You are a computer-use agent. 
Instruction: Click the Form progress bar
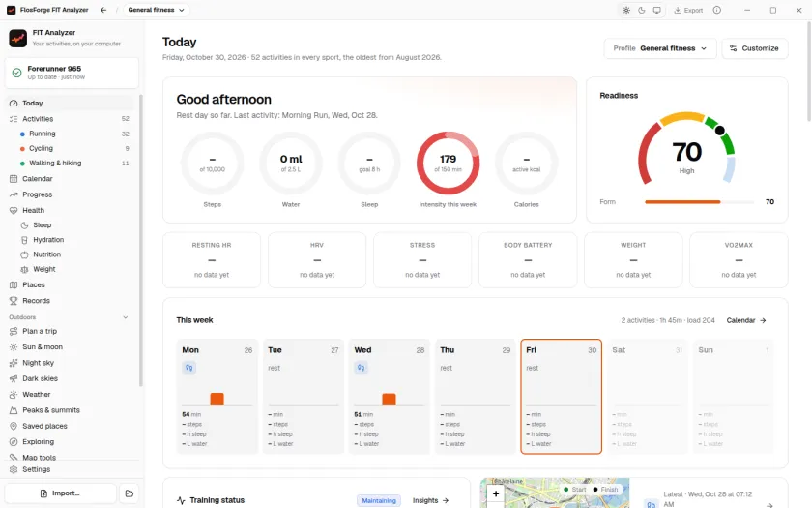point(699,202)
